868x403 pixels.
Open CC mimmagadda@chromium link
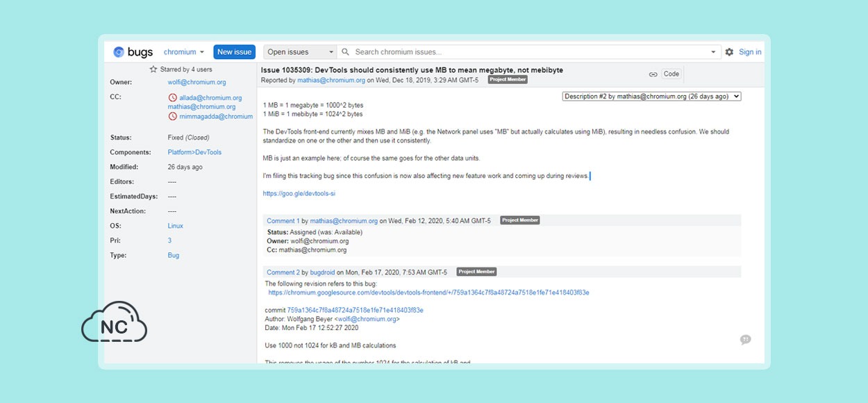[x=216, y=116]
